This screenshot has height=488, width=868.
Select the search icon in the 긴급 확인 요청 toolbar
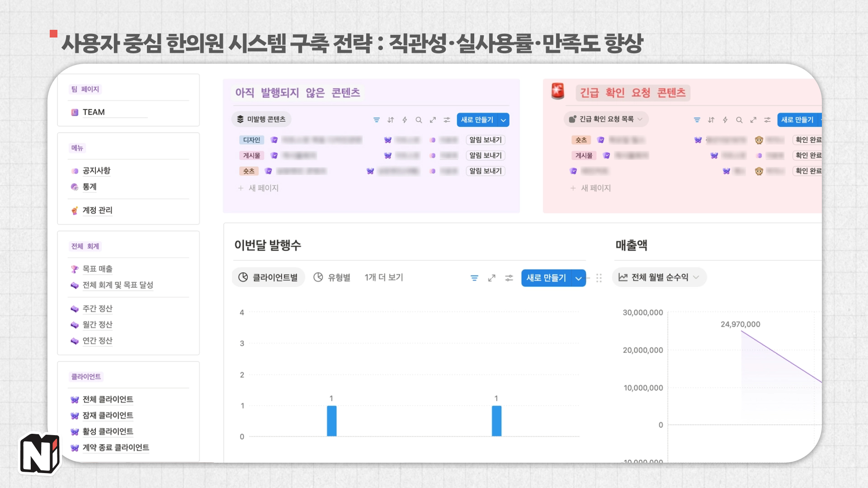(x=740, y=120)
